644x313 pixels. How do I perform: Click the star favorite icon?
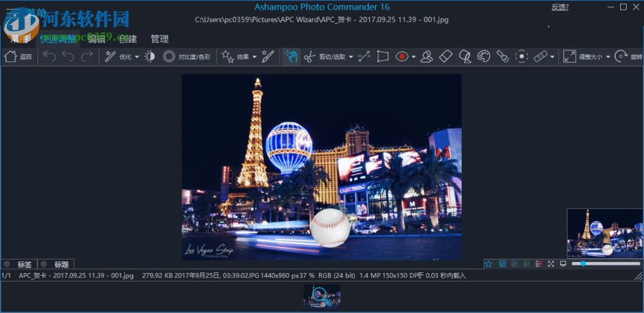point(489,263)
